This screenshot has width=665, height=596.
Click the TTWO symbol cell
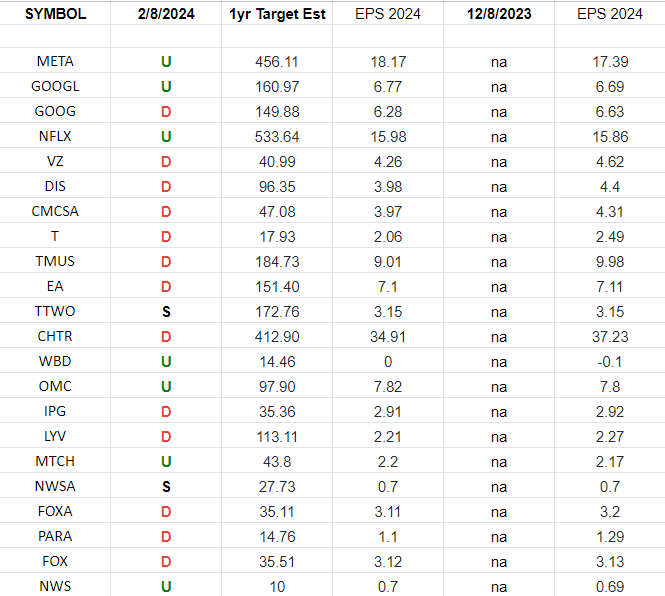(x=55, y=311)
